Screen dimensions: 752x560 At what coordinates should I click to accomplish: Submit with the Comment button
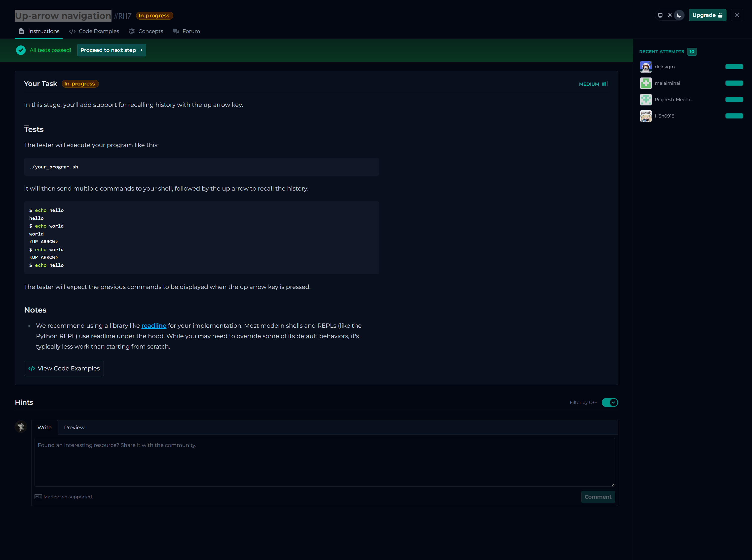tap(598, 497)
